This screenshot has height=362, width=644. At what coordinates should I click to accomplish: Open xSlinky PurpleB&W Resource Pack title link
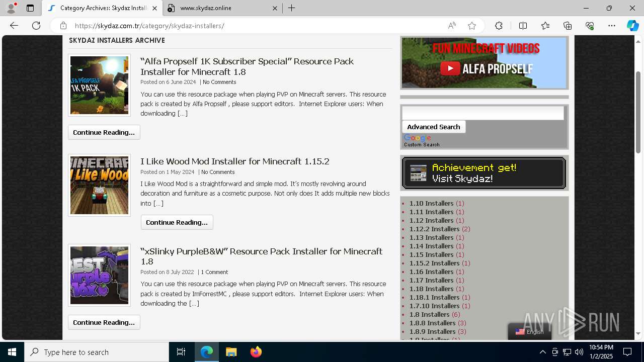261,256
